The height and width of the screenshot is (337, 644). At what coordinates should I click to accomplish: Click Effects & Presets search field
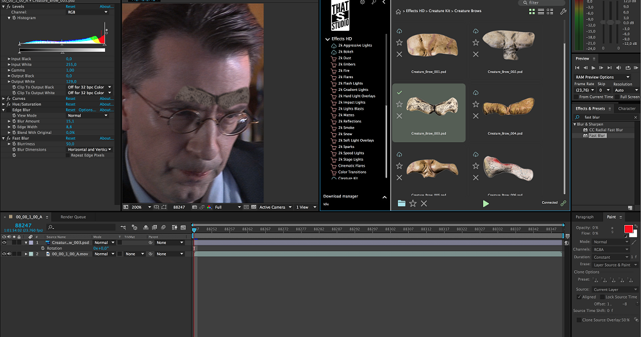pyautogui.click(x=606, y=117)
